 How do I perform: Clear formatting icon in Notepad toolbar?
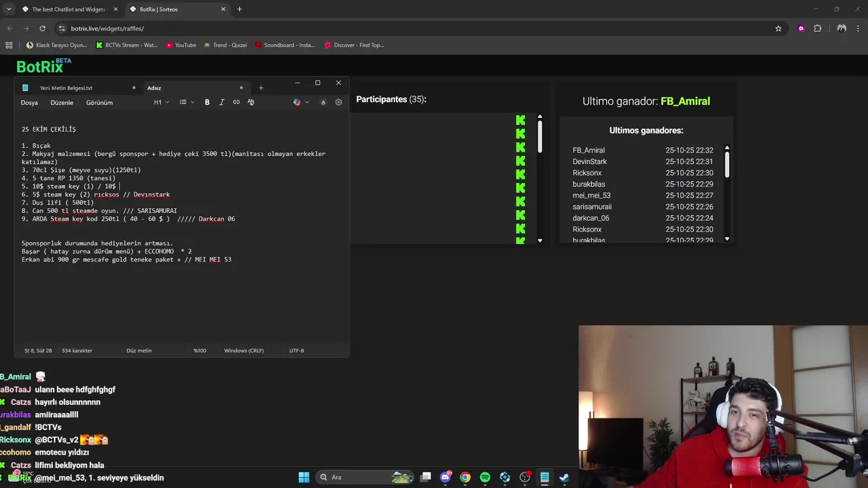click(x=251, y=102)
